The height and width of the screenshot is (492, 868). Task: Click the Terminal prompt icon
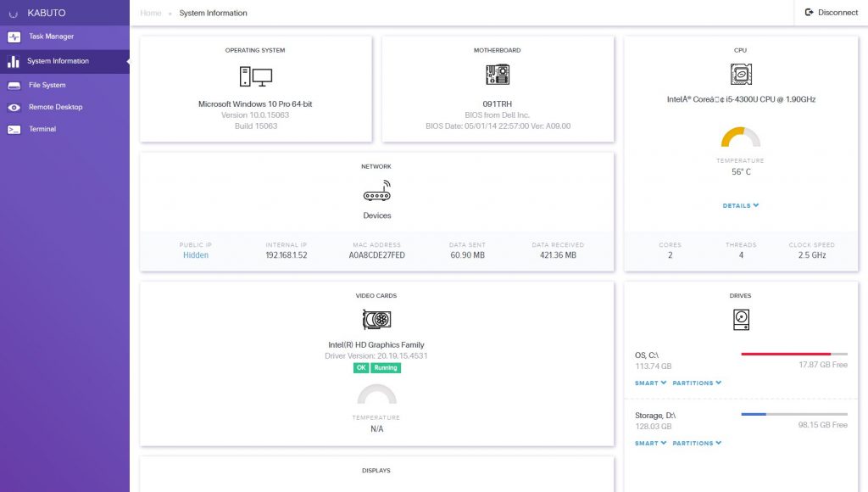(x=14, y=130)
